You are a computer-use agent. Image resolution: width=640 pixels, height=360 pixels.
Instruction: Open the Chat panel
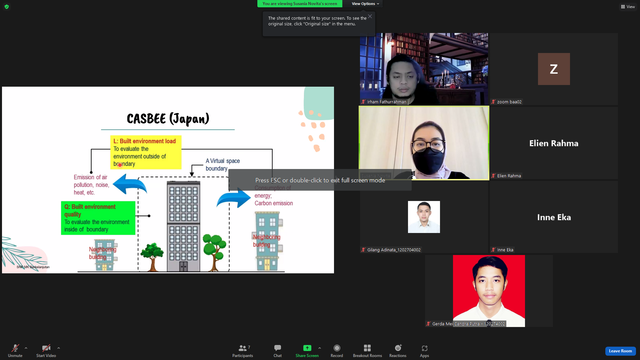[278, 350]
